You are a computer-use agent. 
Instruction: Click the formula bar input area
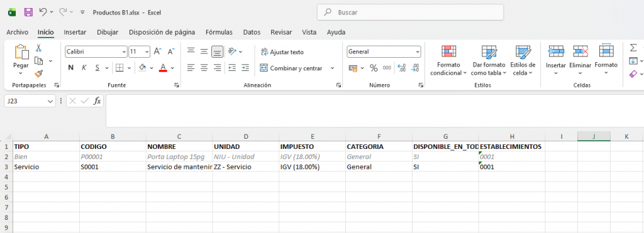(375, 111)
